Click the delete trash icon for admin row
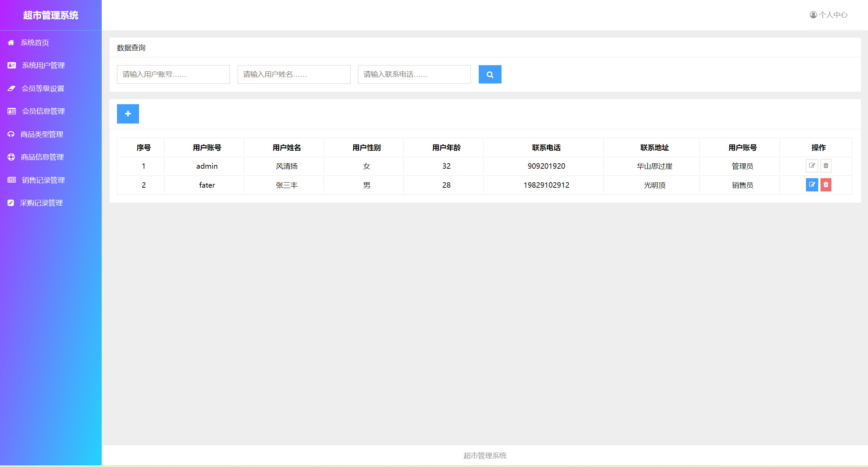This screenshot has height=467, width=868. (x=826, y=166)
